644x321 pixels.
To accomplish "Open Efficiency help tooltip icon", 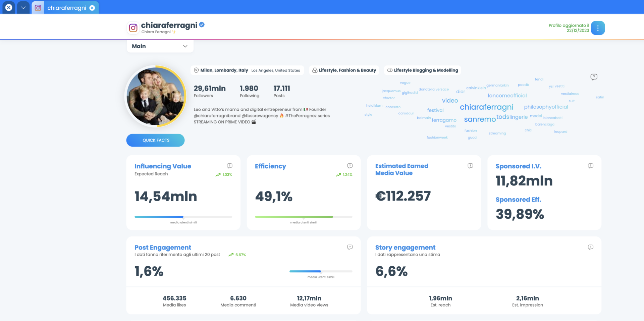I will [x=350, y=166].
